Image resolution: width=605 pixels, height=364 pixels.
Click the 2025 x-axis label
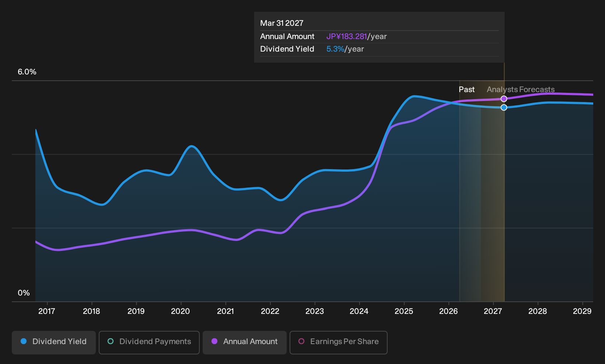[x=404, y=311]
